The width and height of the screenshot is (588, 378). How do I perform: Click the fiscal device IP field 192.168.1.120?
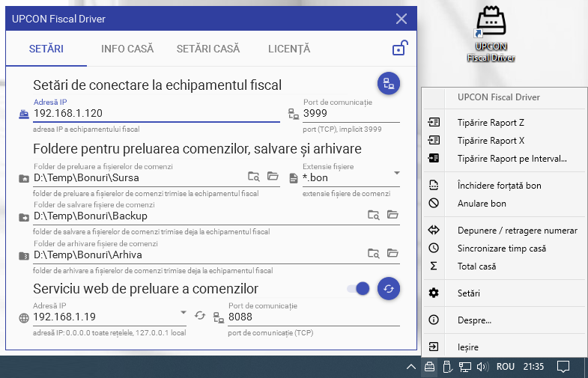coord(157,114)
